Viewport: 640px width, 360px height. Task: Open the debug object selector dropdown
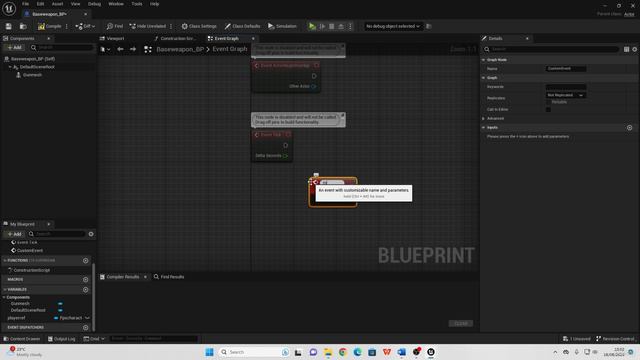[x=393, y=26]
